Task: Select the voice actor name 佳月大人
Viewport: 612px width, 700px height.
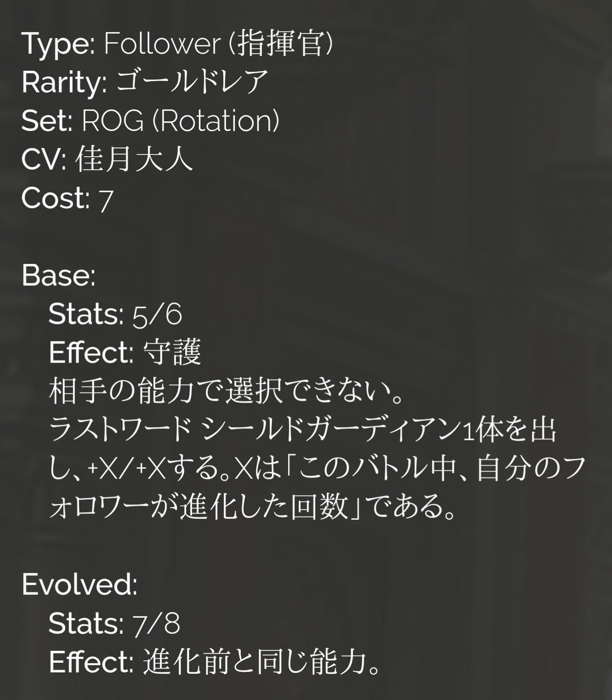Action: click(x=134, y=160)
